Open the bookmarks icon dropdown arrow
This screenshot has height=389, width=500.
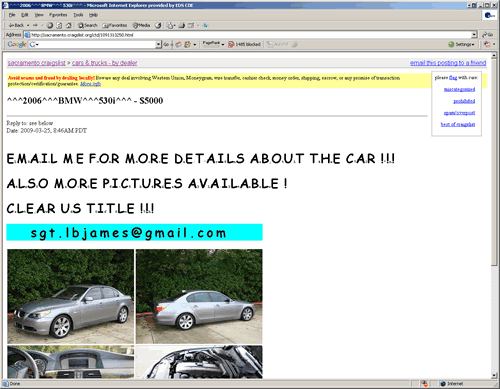195,44
